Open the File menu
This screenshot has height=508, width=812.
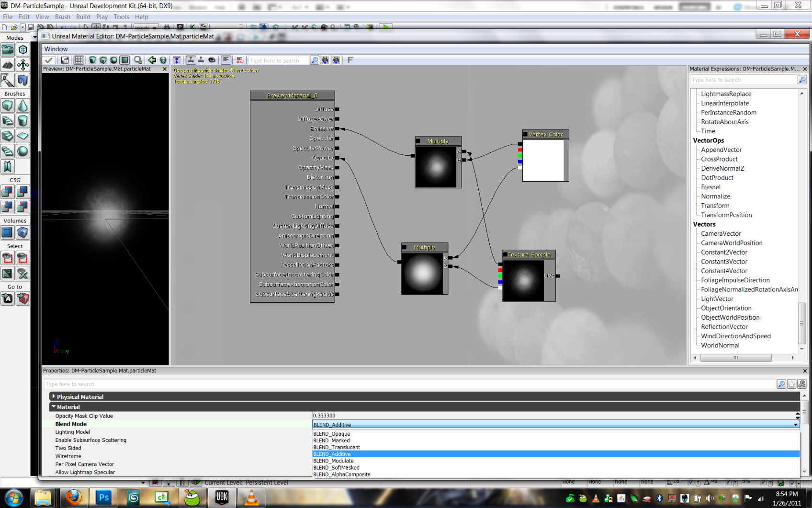pos(8,17)
